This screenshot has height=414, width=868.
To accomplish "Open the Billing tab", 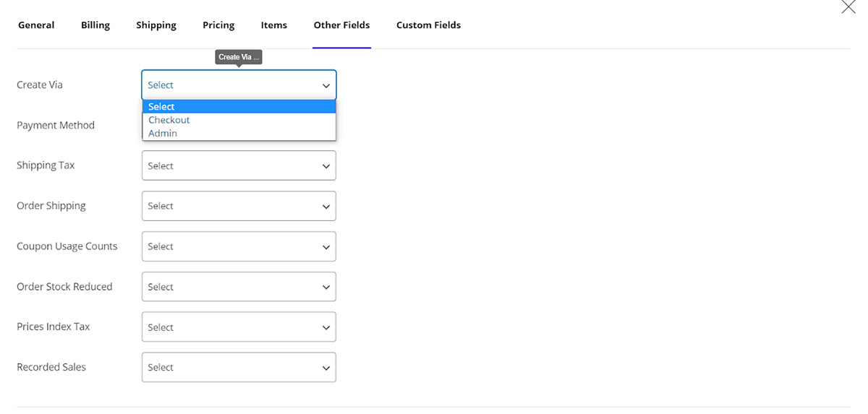I will click(95, 25).
